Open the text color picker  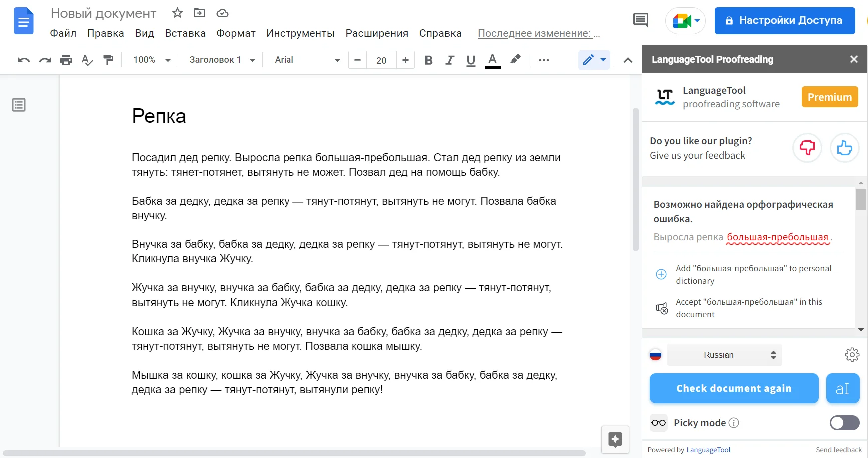click(x=492, y=60)
